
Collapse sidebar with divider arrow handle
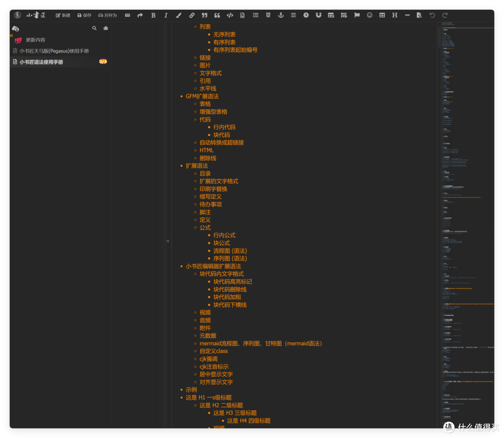[x=168, y=241]
